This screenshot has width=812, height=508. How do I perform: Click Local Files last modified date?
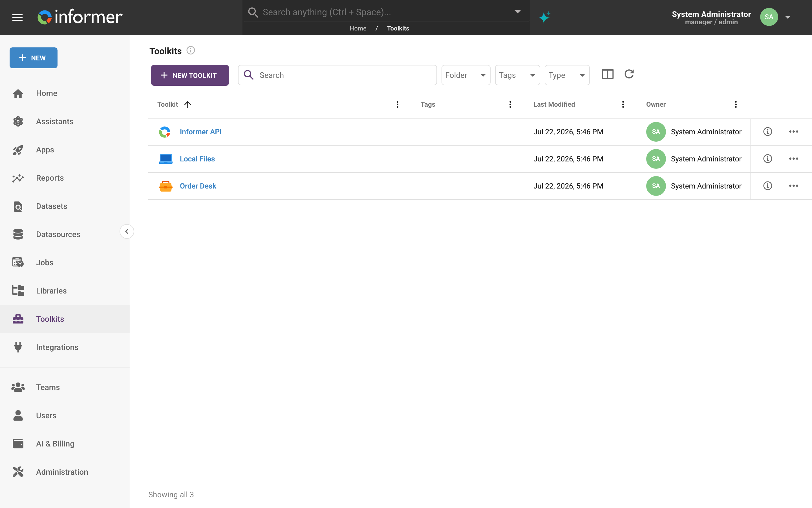(568, 159)
